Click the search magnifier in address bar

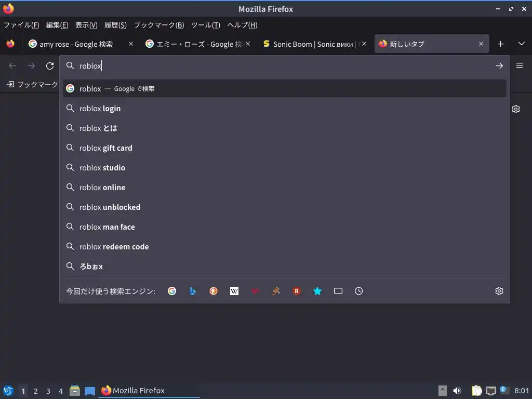point(70,65)
